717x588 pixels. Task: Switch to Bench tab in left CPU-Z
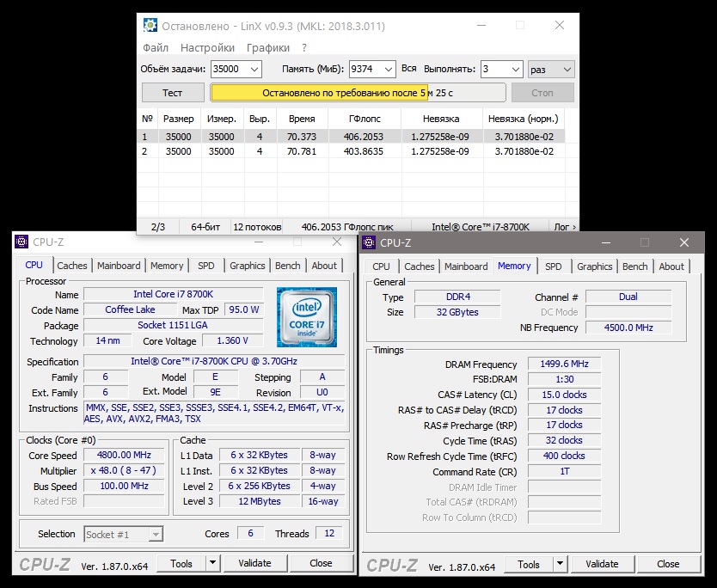coord(288,266)
